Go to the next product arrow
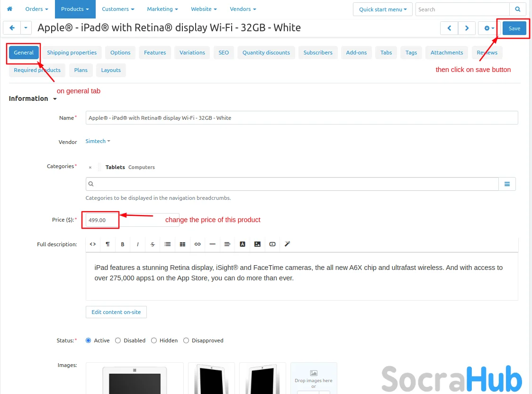The height and width of the screenshot is (394, 532). tap(467, 28)
